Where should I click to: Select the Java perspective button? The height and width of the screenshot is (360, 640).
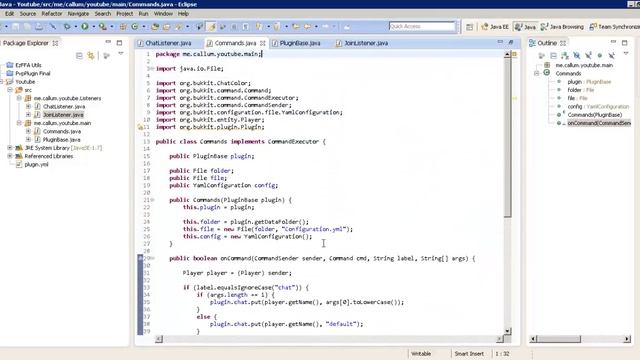(x=526, y=27)
